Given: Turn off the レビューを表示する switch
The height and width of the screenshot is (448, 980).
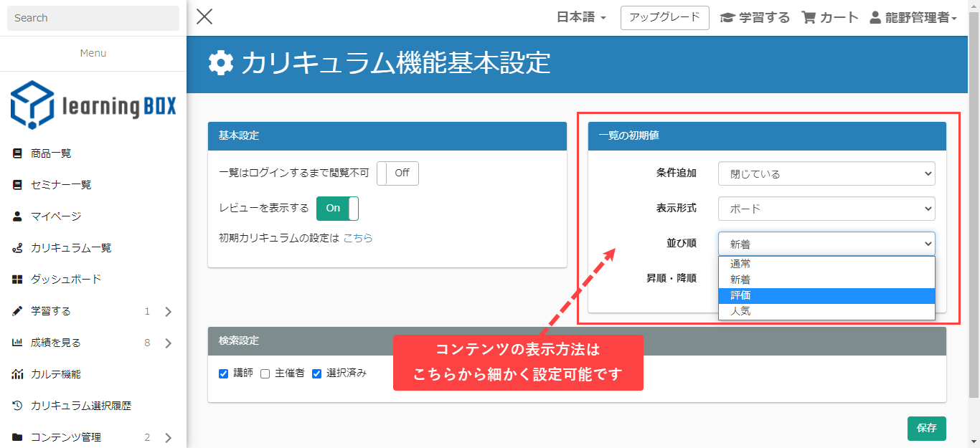Looking at the screenshot, I should coord(337,208).
